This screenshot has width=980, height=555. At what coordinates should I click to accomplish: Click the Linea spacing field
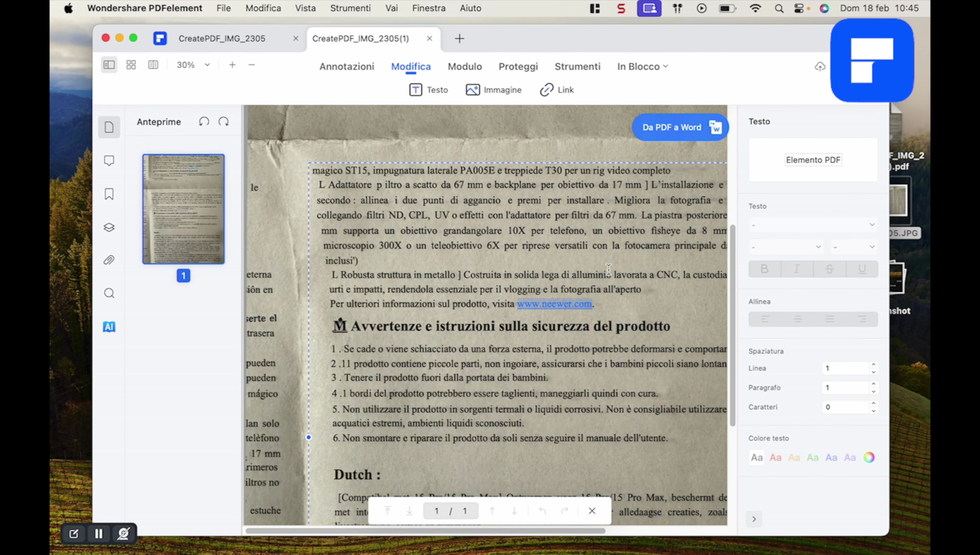[845, 368]
